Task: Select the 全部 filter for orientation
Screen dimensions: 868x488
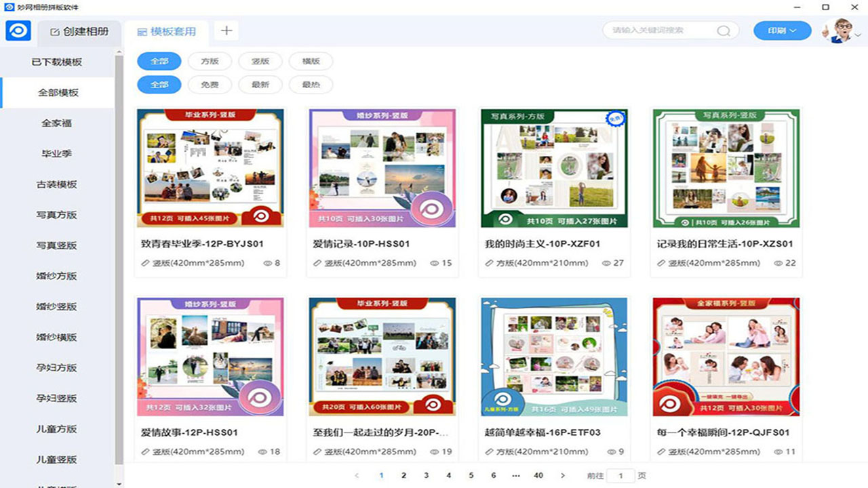Action: tap(159, 60)
